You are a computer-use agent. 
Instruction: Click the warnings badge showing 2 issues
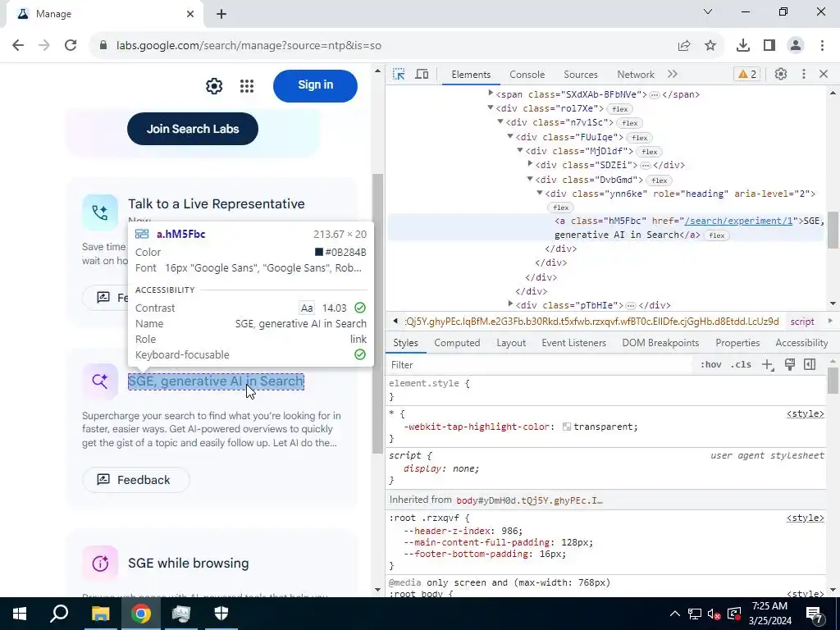pyautogui.click(x=747, y=75)
